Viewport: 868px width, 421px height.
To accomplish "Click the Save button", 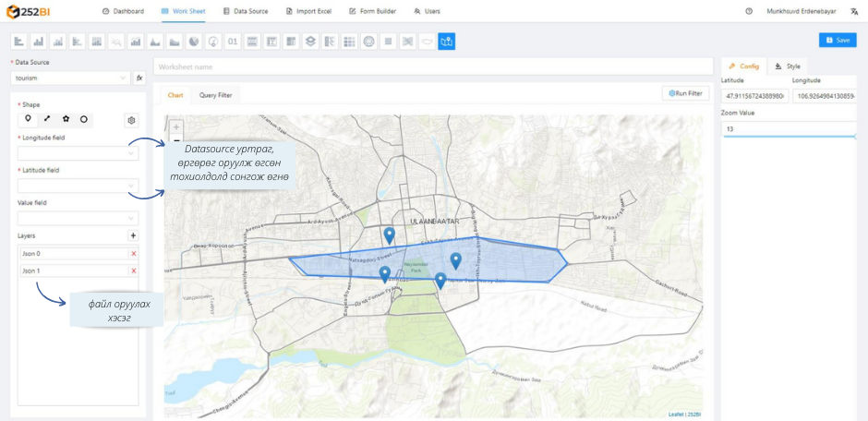I will coord(837,41).
